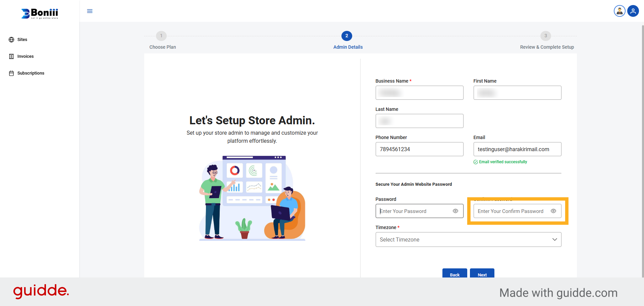Toggle visibility of the Password field
644x306 pixels.
[x=455, y=211]
